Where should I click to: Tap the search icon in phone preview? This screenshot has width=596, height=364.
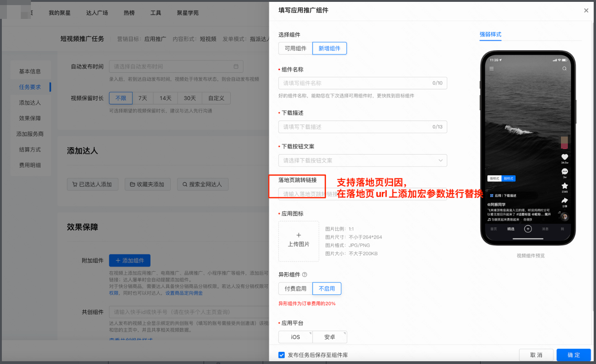pos(564,69)
